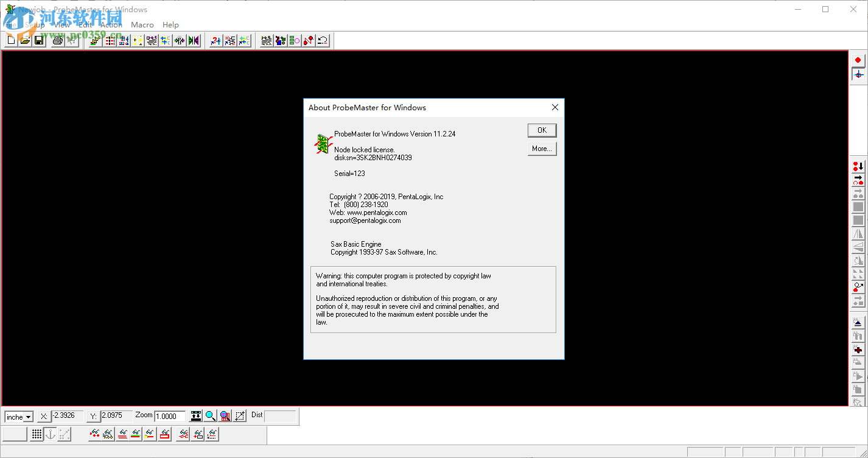Activate the anchor tool in the bottom toolbar
Screen dimensions: 868x458
pos(51,434)
